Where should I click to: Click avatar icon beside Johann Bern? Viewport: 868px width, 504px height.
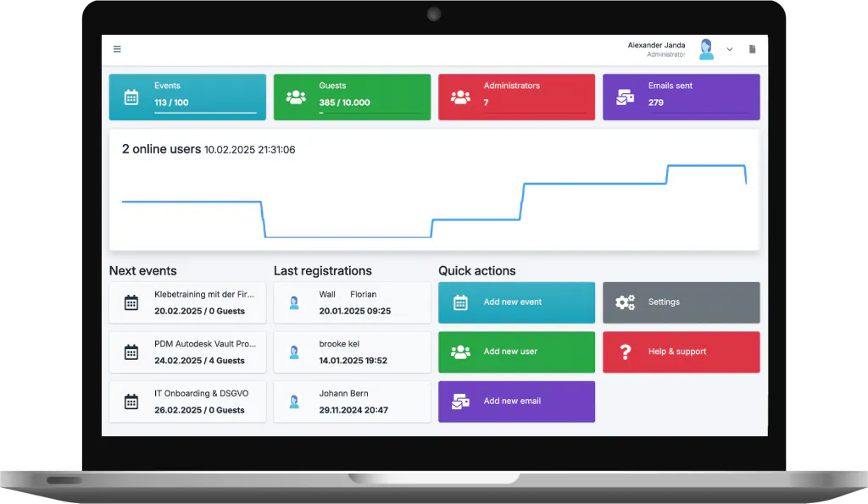294,402
